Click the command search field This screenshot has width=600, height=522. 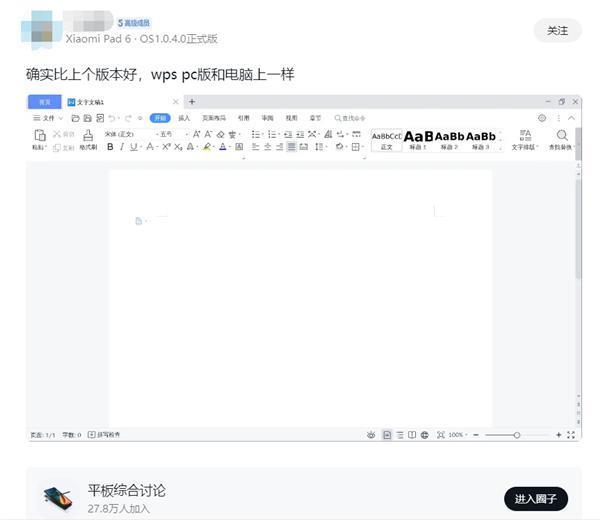(350, 118)
